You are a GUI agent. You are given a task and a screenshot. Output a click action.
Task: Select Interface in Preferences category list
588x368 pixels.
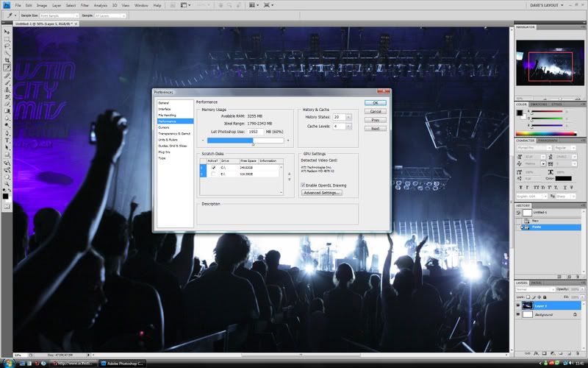tap(164, 109)
